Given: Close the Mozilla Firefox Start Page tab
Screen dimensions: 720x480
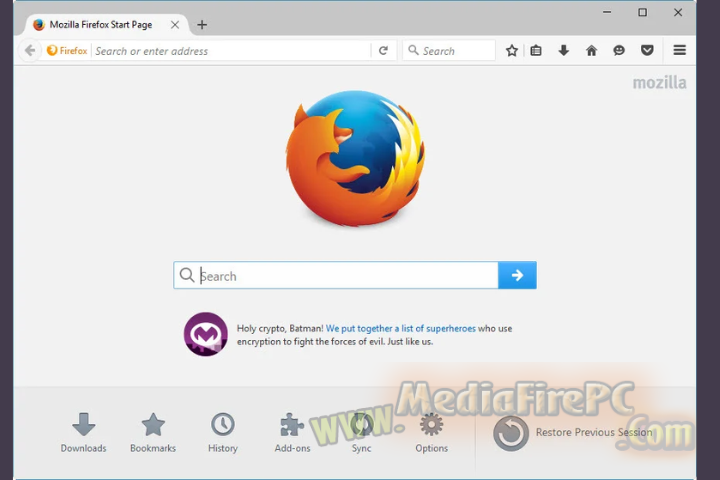Looking at the screenshot, I should 175,25.
